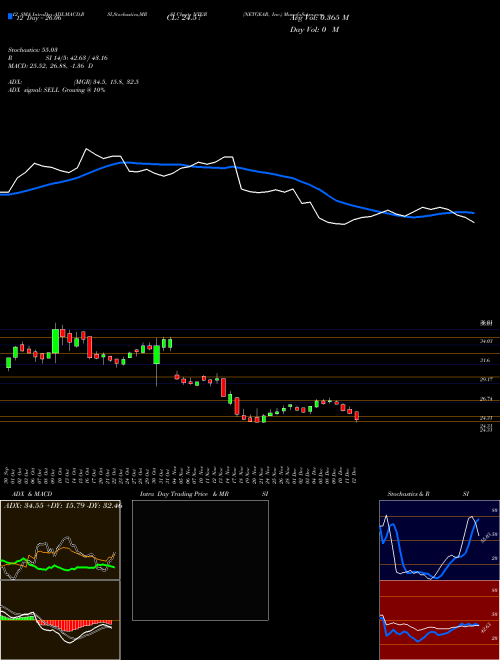This screenshot has height=660, width=500.
Task: Click the ADX indicator chart panel
Action: click(60, 540)
